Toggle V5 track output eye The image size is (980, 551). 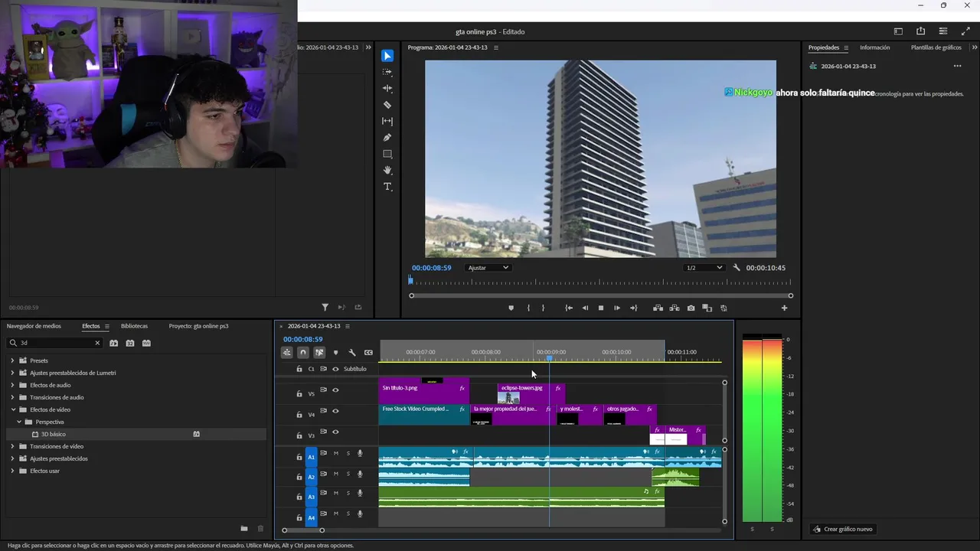click(335, 390)
